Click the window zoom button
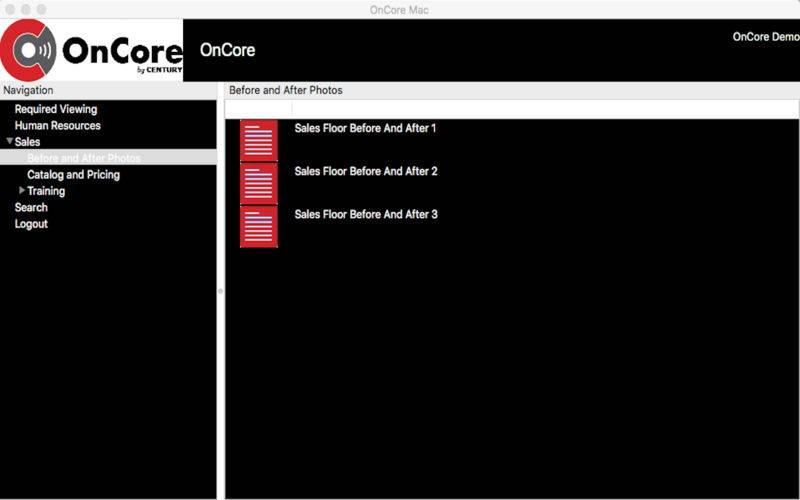800x500 pixels. [x=42, y=10]
